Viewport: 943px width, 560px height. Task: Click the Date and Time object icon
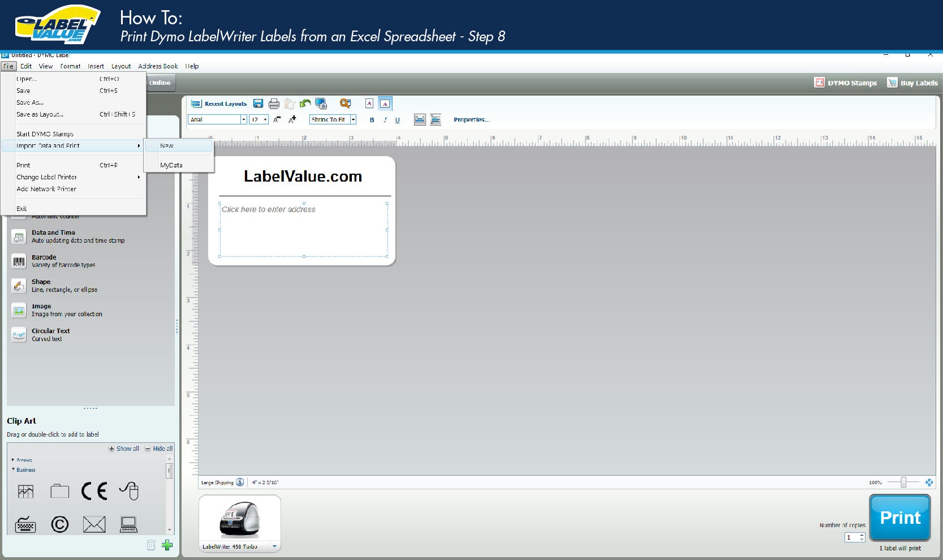tap(19, 236)
